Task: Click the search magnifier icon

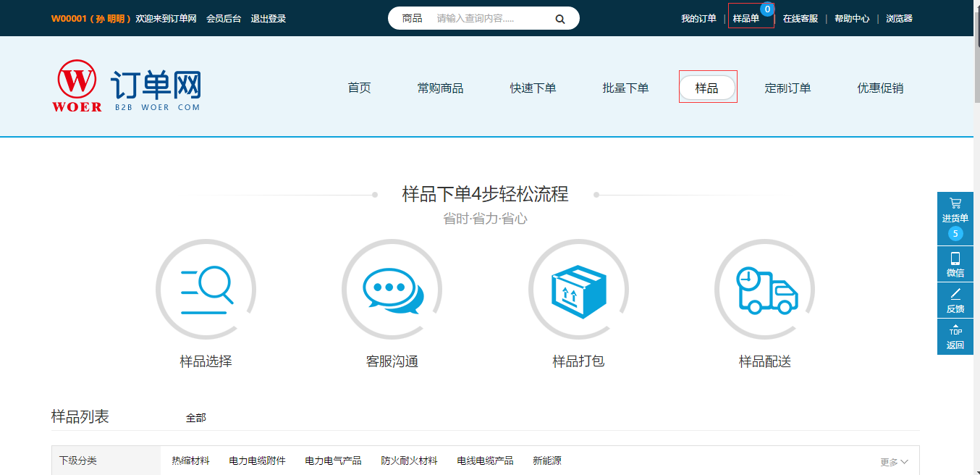Action: click(x=559, y=18)
